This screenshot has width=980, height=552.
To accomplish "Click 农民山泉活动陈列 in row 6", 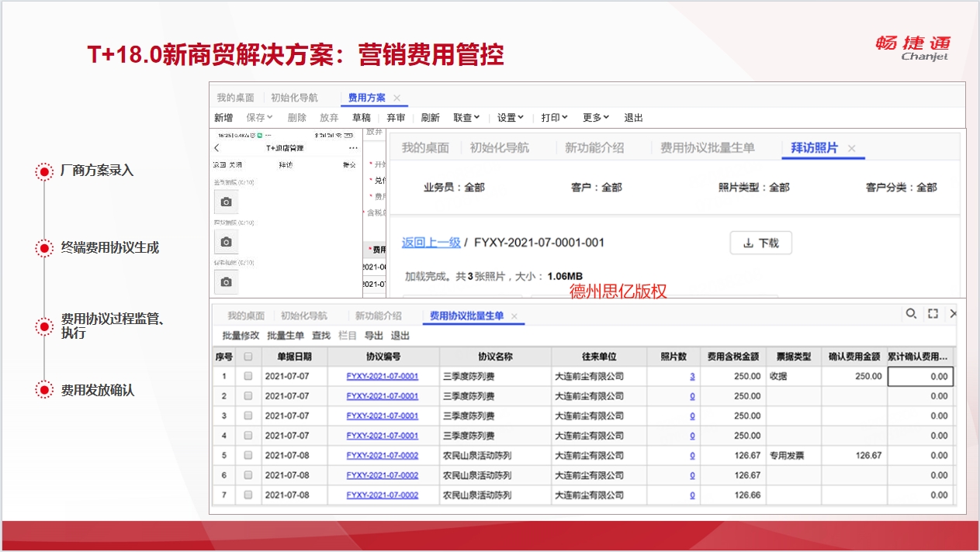I will point(477,475).
